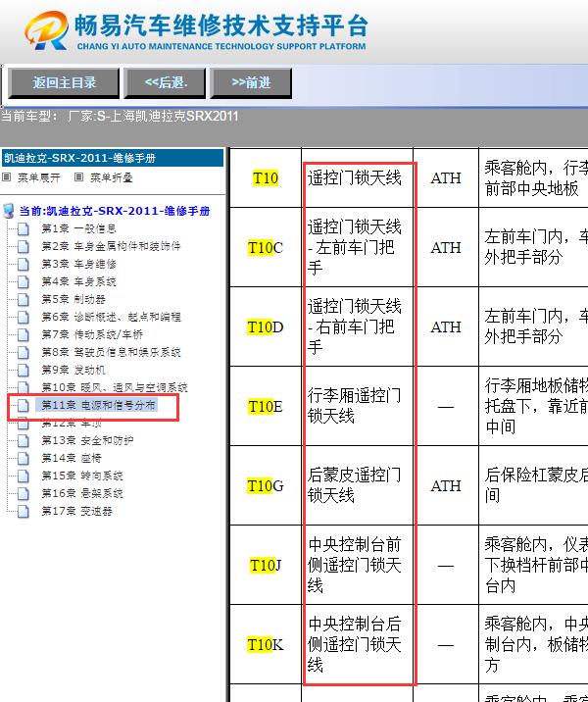This screenshot has height=702, width=588.
Task: Click the ATH cell in the T10G row
Action: click(x=446, y=485)
